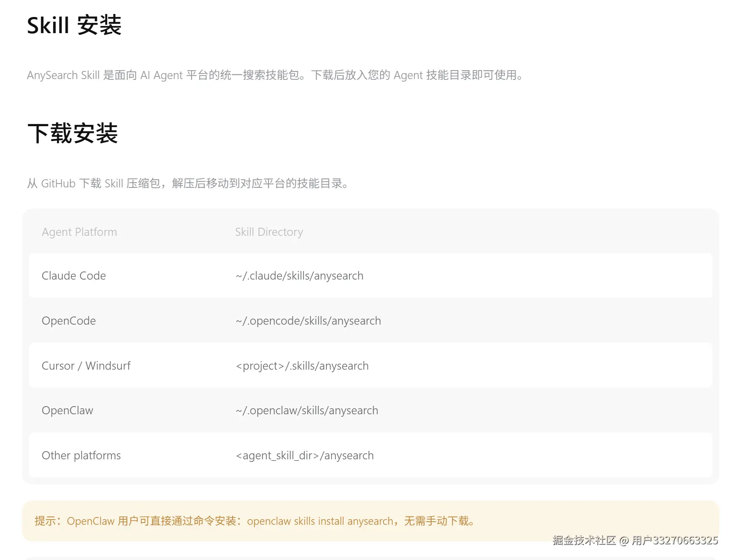Select the 'OpenCode' platform cell

[x=69, y=321]
